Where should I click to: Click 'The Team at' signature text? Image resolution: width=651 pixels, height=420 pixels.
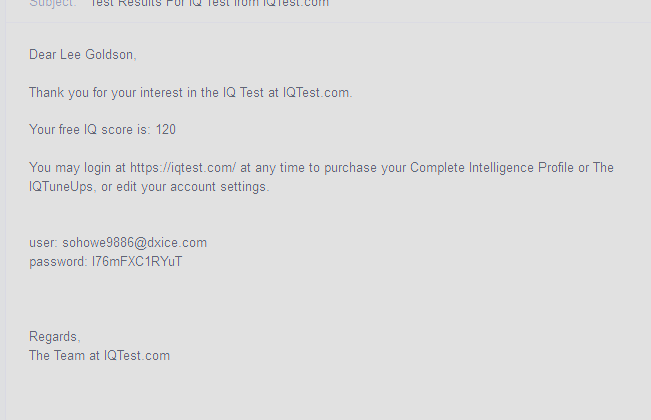64,356
